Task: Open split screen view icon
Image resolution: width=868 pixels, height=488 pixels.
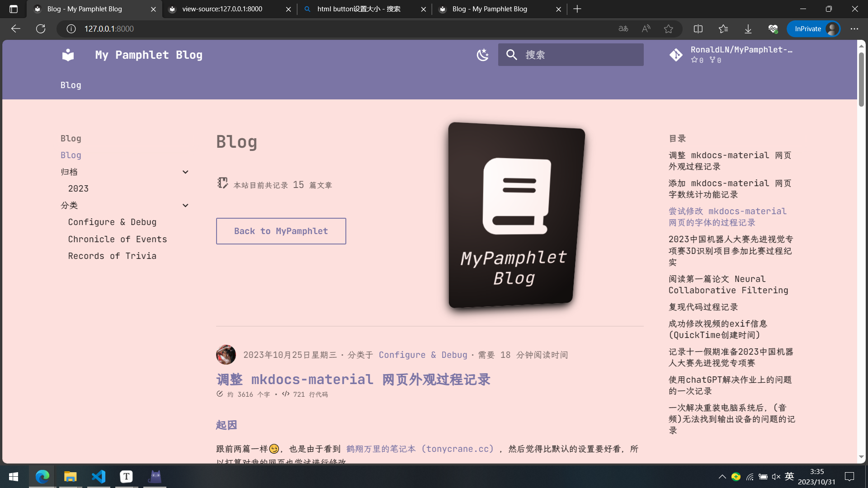Action: tap(698, 29)
